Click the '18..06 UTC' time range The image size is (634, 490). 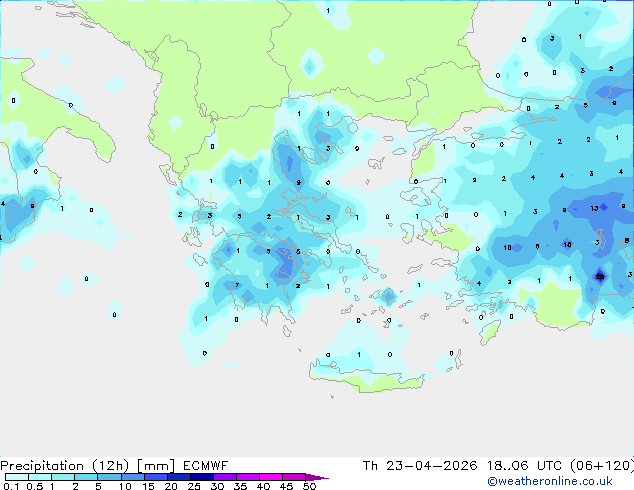point(524,466)
